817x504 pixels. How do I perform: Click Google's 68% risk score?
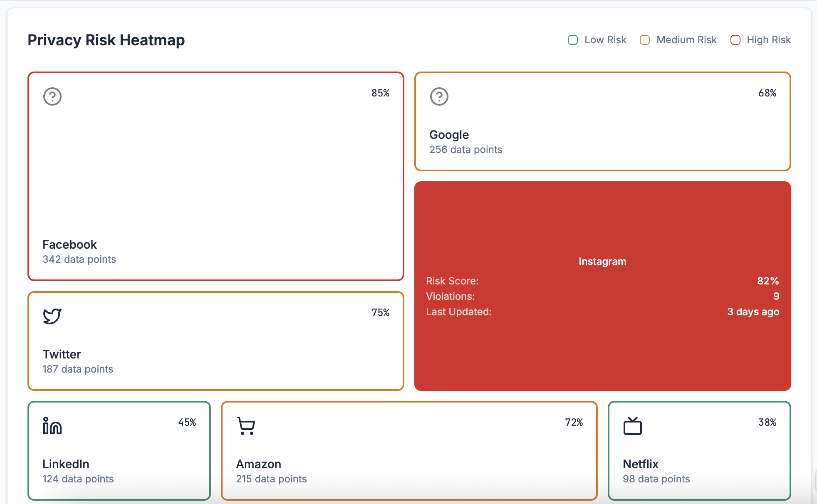pyautogui.click(x=767, y=93)
